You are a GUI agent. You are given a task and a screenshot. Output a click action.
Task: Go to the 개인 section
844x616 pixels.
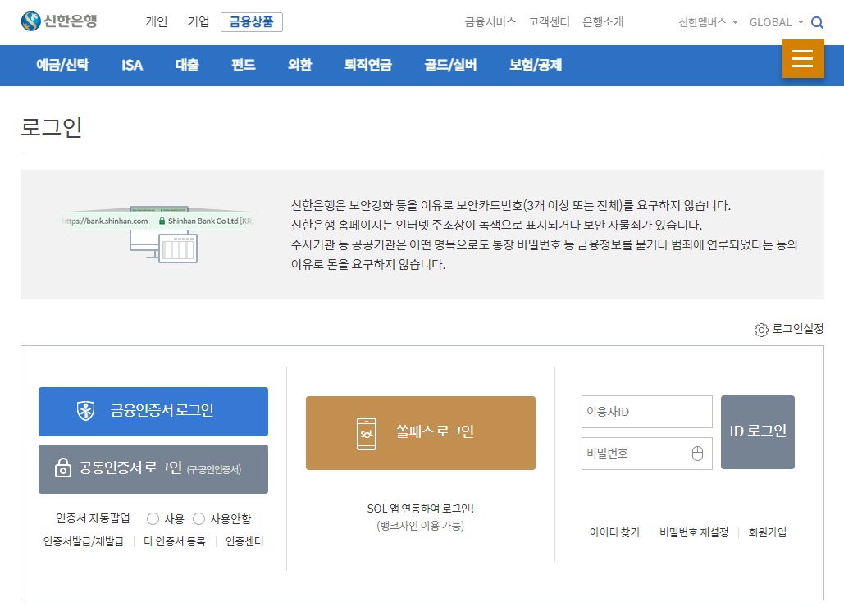coord(157,21)
